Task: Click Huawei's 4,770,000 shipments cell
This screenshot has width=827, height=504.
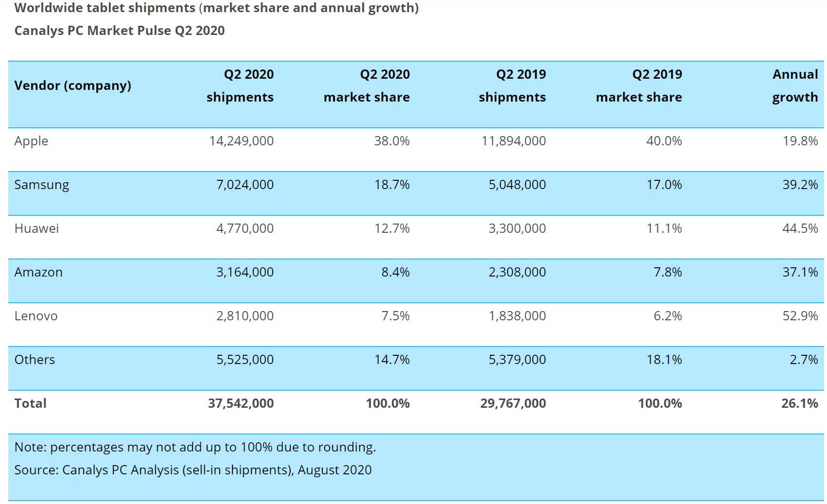Action: pos(245,228)
